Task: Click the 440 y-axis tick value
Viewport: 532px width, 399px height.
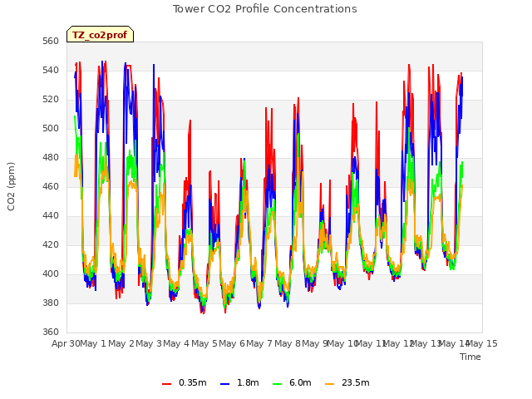Action: [51, 216]
